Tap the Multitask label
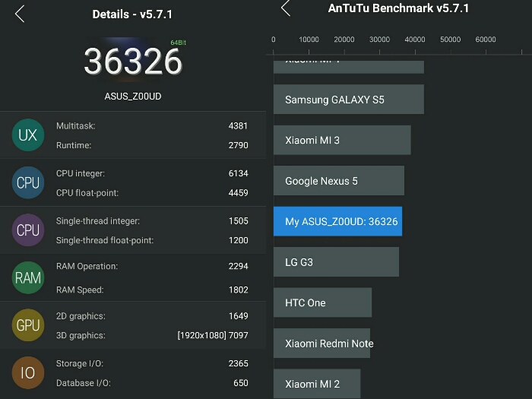The image size is (532, 399). (x=76, y=126)
